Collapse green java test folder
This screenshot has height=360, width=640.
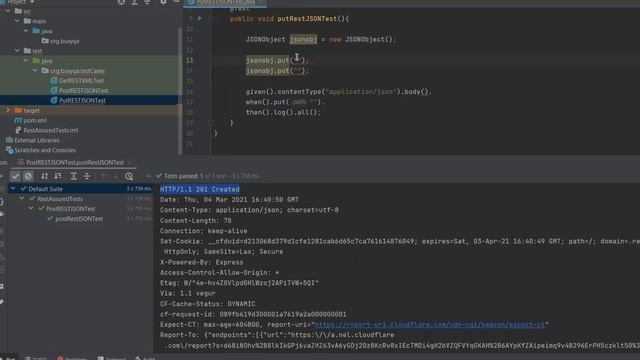(x=26, y=60)
